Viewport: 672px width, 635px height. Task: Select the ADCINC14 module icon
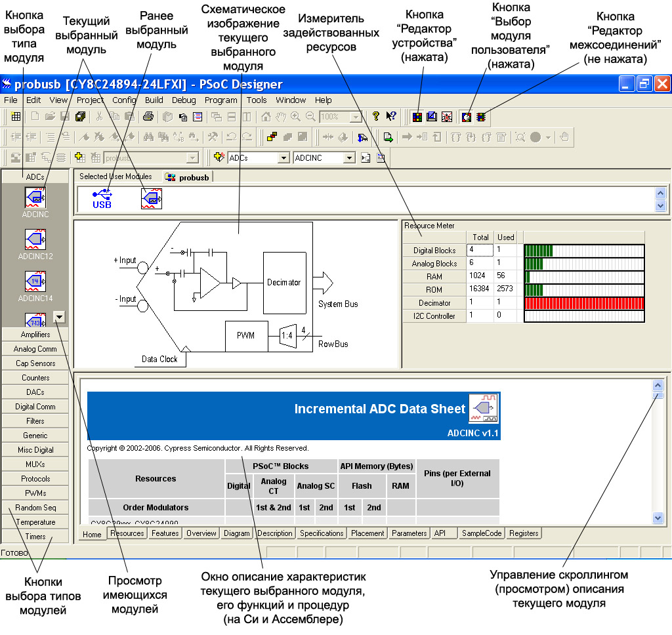(35, 281)
